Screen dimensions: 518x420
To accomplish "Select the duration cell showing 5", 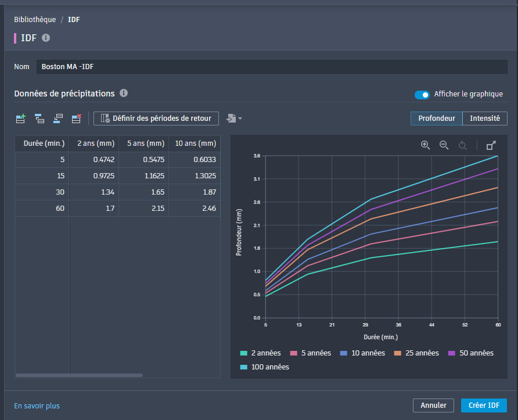I will pos(42,160).
